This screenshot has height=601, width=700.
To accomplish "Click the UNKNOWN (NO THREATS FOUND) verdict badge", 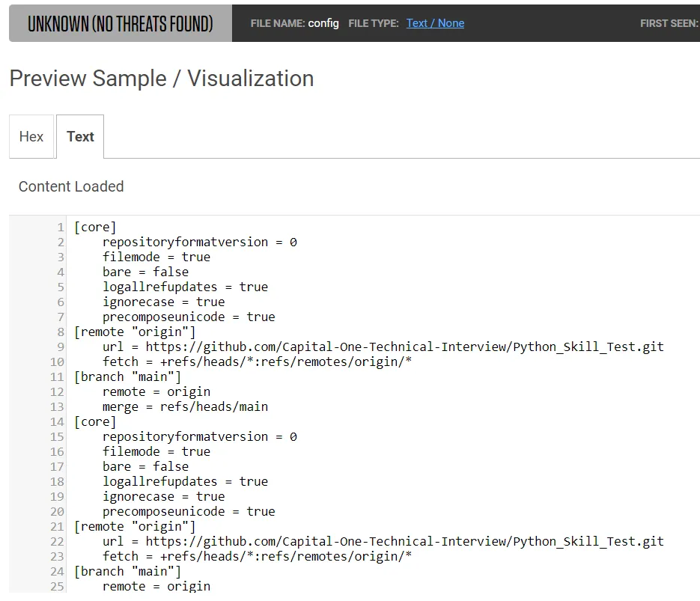I will point(118,23).
